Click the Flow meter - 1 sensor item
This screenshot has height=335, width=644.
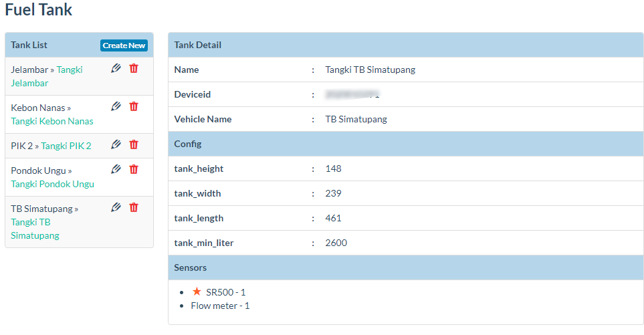[220, 306]
